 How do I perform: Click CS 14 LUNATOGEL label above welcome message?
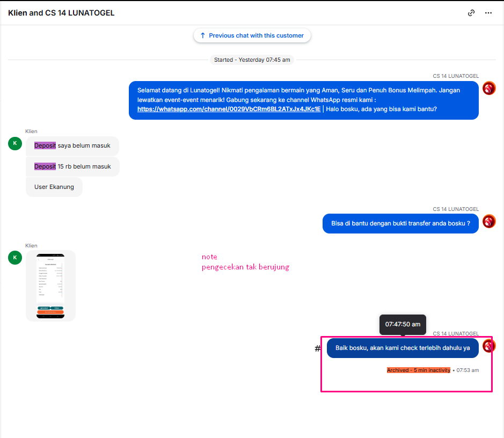(456, 76)
